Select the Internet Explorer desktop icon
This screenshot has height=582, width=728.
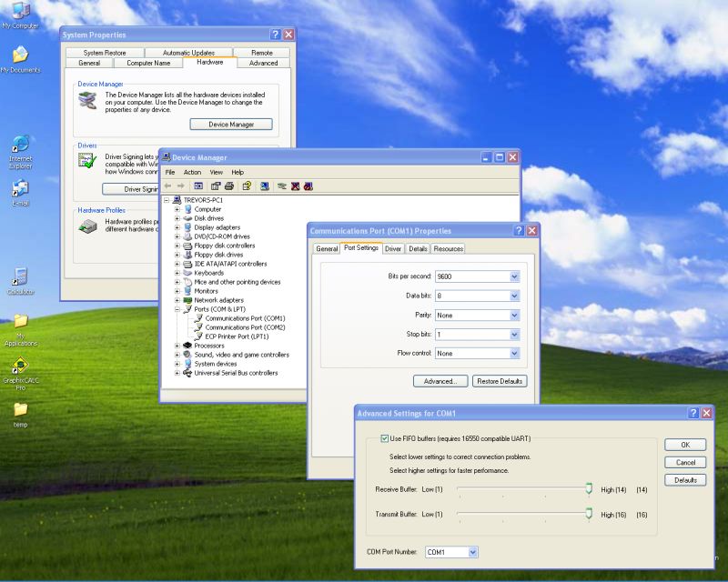click(20, 152)
